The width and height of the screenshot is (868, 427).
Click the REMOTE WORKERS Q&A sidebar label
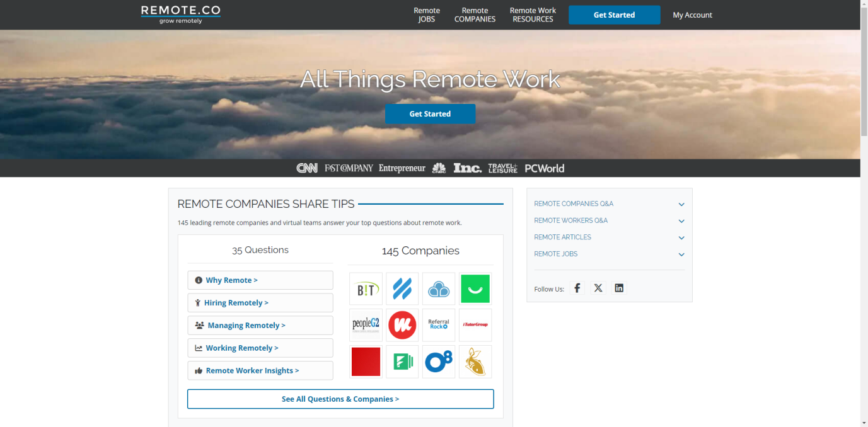click(570, 220)
